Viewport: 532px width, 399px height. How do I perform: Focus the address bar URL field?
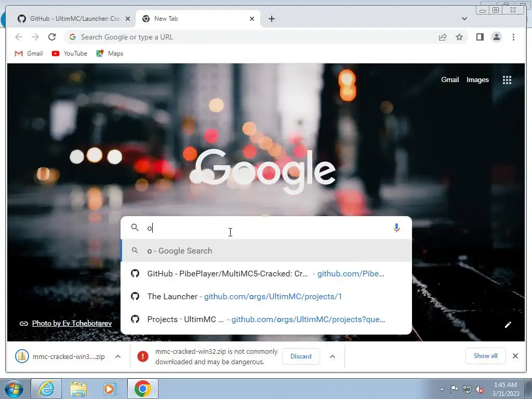[x=251, y=37]
